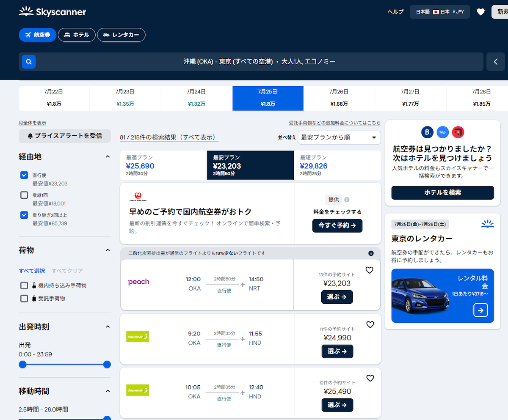Screen dimensions: 508x420
Task: Select the レンタカー tab
Action: coord(121,35)
